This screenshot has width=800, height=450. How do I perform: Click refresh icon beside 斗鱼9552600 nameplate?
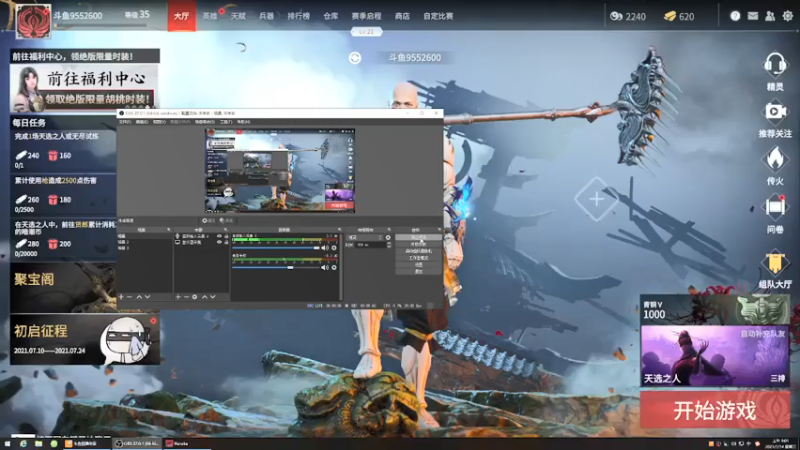[x=355, y=58]
